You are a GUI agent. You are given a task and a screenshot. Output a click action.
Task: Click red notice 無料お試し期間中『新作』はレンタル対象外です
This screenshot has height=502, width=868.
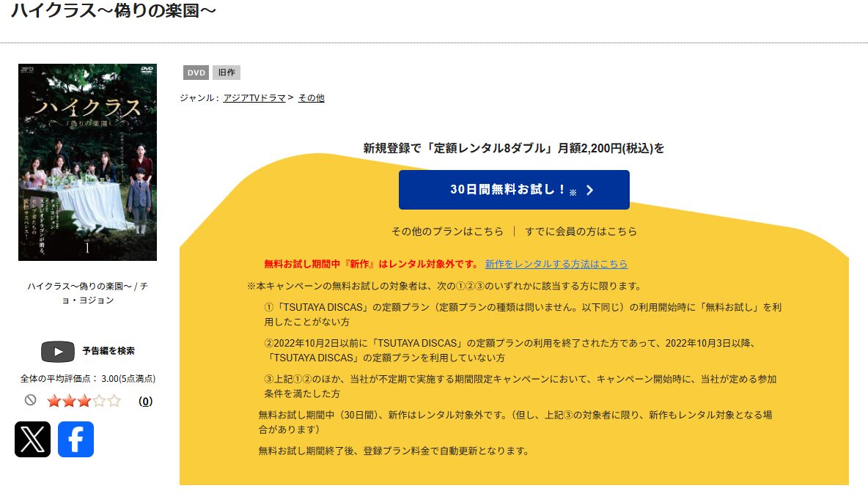(x=371, y=264)
